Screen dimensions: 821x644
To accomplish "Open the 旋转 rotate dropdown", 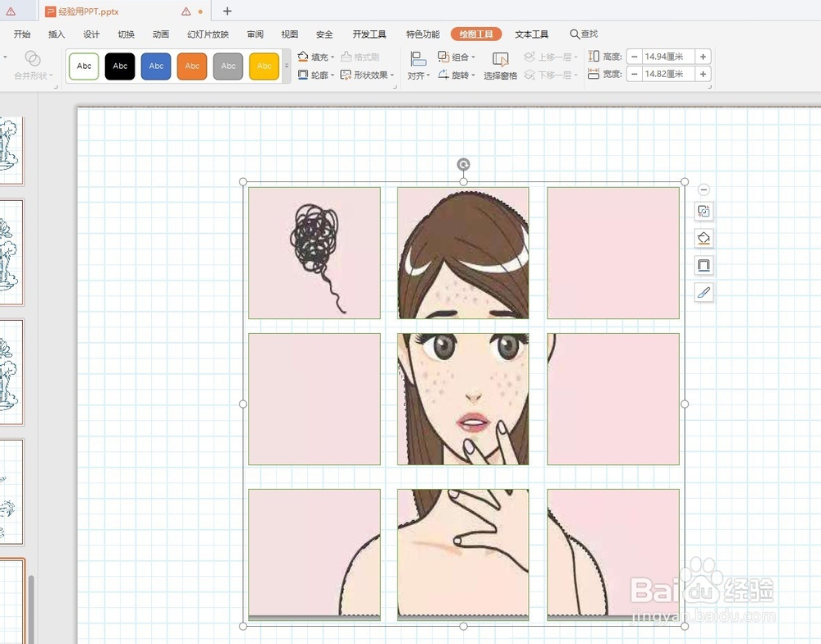I will click(456, 75).
